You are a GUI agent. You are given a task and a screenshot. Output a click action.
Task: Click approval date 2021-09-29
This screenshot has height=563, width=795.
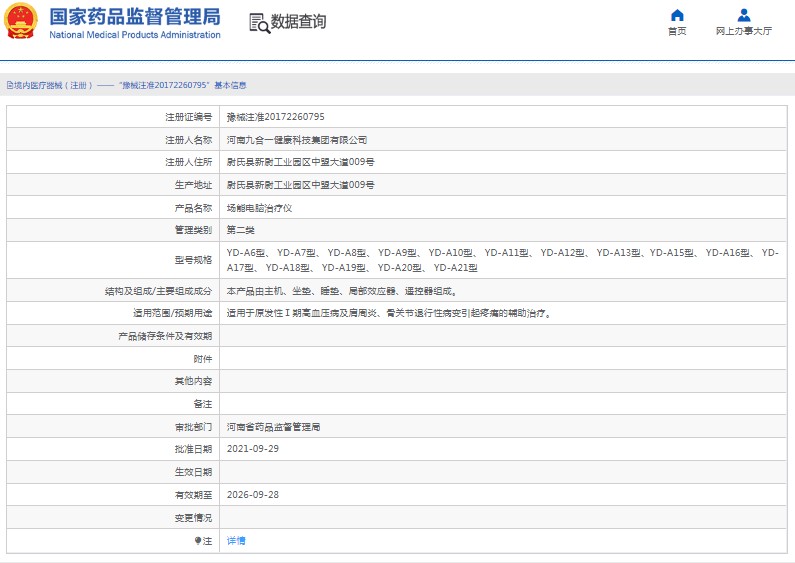tap(252, 449)
